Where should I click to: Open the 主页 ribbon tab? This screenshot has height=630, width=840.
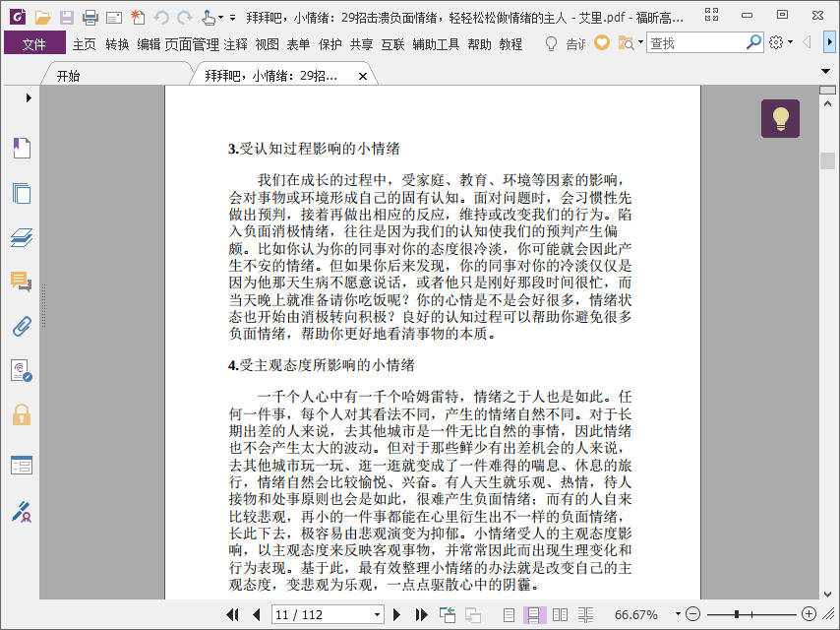[x=85, y=44]
